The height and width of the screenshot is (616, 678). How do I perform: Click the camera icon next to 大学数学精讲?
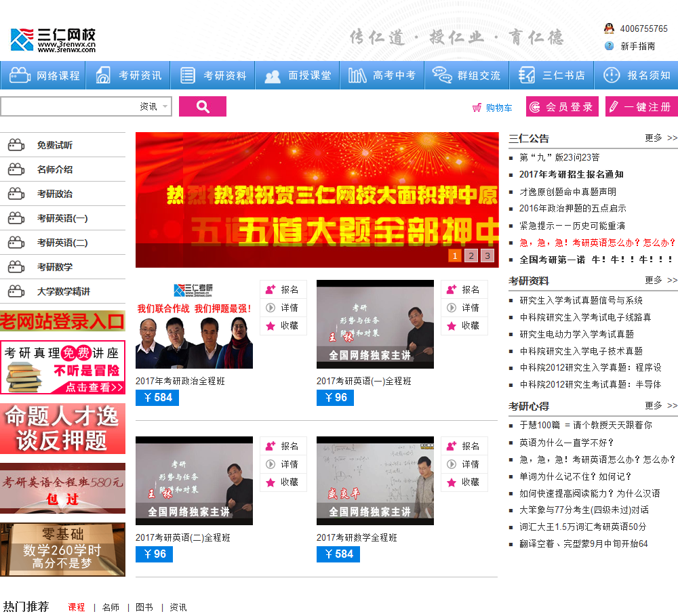pos(16,291)
